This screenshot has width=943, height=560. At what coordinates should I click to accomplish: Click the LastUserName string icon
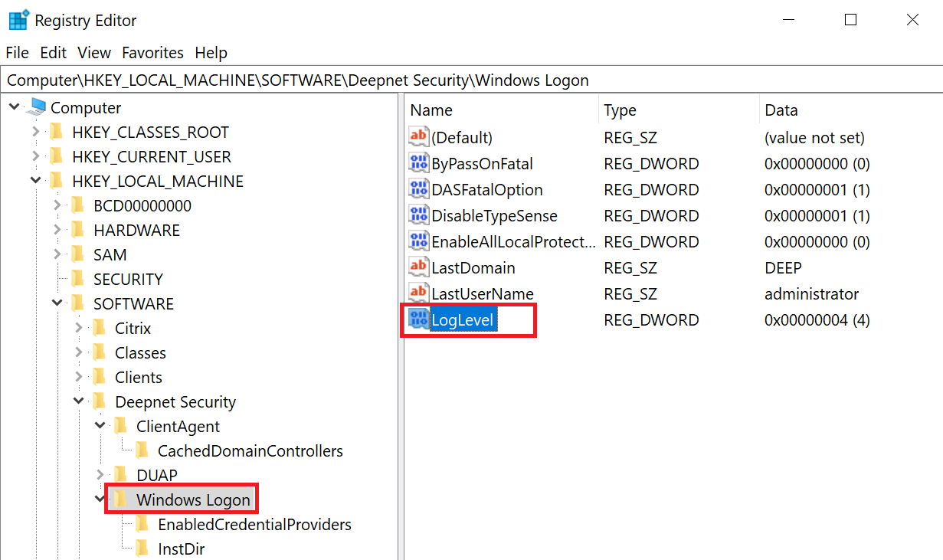[419, 293]
